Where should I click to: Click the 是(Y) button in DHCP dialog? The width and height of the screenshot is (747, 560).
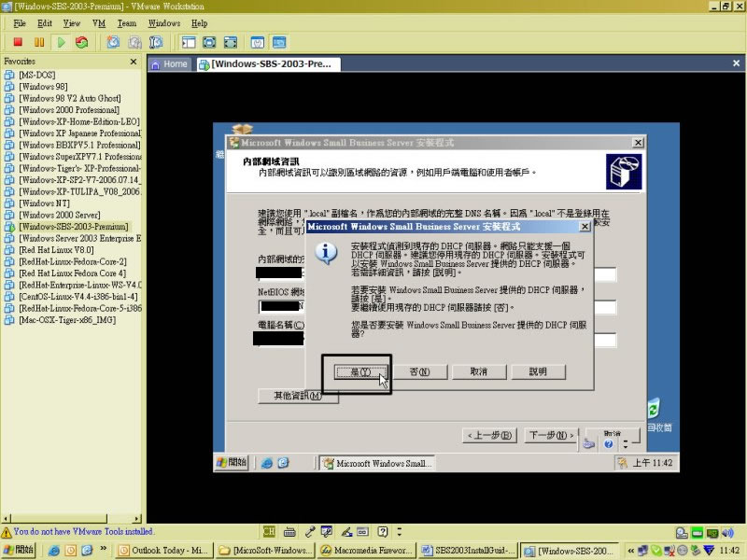[x=360, y=371]
